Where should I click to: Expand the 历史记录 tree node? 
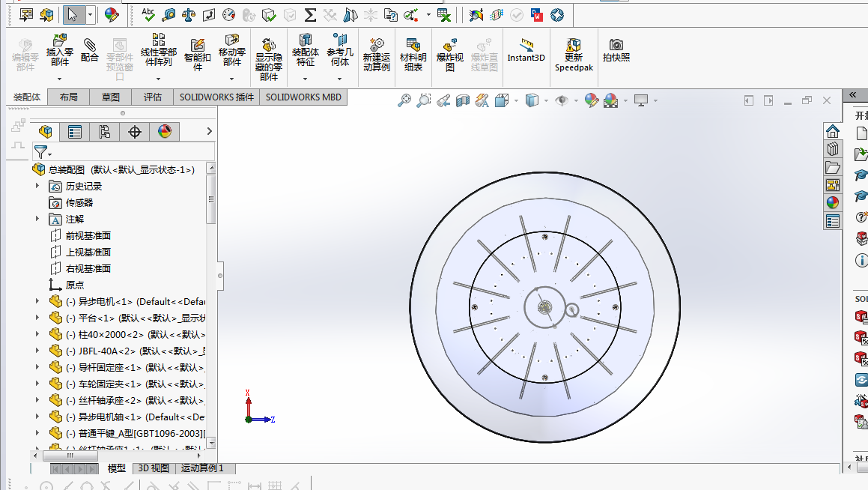pyautogui.click(x=37, y=186)
